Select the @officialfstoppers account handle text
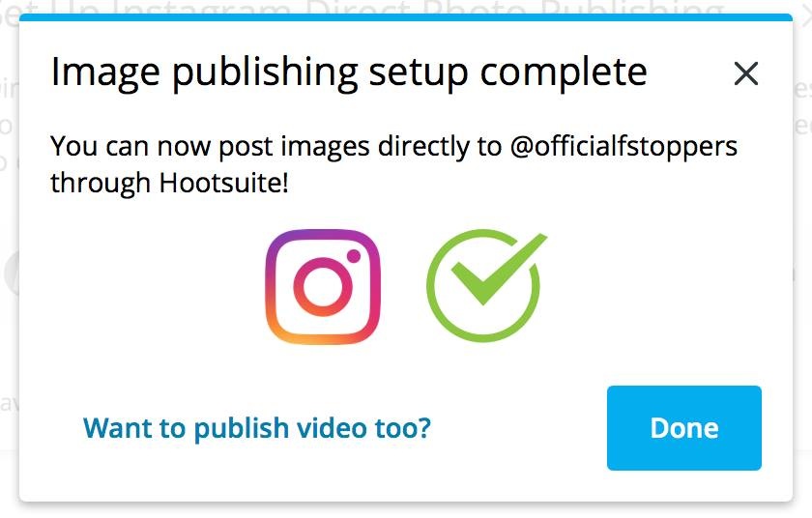 623,146
